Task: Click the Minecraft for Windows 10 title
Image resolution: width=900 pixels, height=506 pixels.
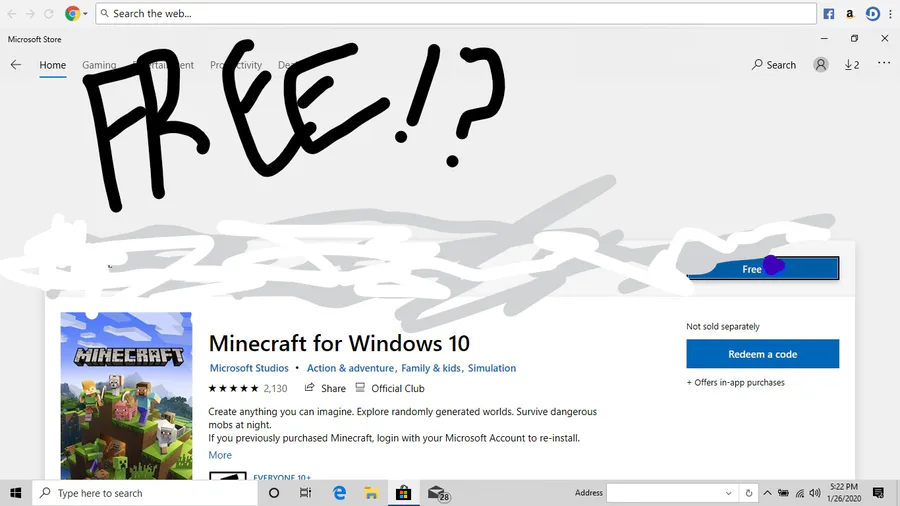Action: pos(339,343)
